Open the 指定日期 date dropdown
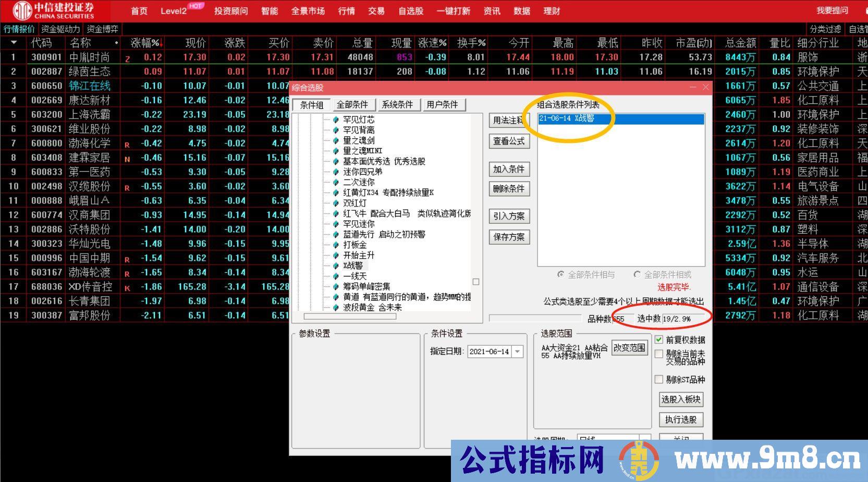The width and height of the screenshot is (868, 482). coord(518,352)
